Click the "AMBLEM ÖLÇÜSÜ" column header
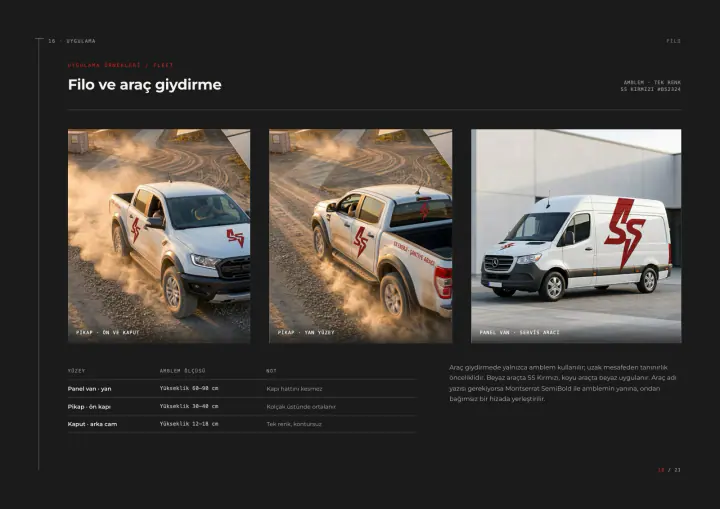 (182, 371)
